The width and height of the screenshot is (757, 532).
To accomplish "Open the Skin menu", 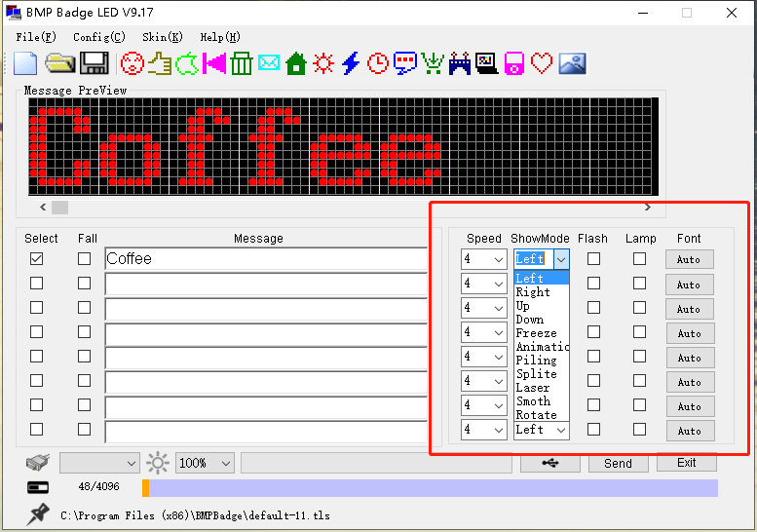I will (162, 37).
